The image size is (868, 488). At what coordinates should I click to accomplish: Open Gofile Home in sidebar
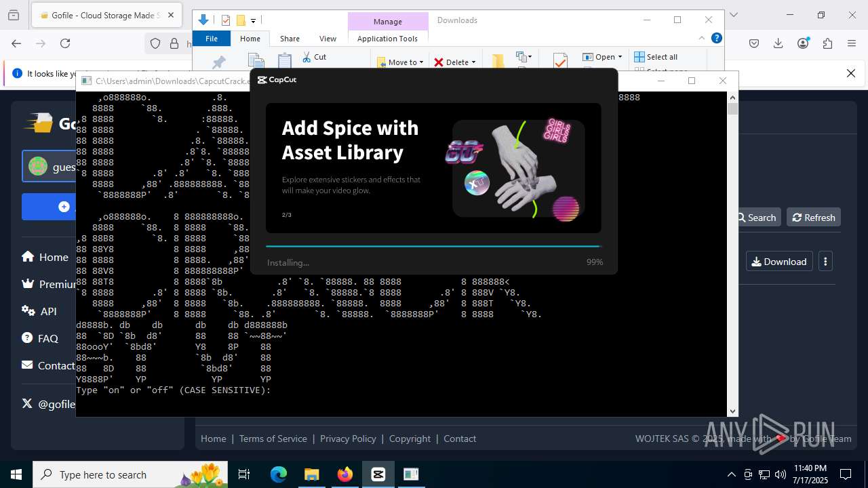(45, 257)
